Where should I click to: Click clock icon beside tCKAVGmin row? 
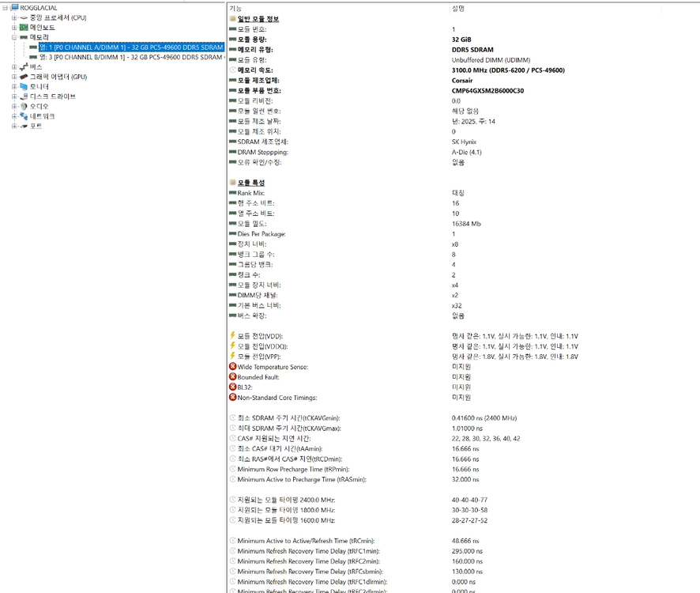pyautogui.click(x=232, y=418)
